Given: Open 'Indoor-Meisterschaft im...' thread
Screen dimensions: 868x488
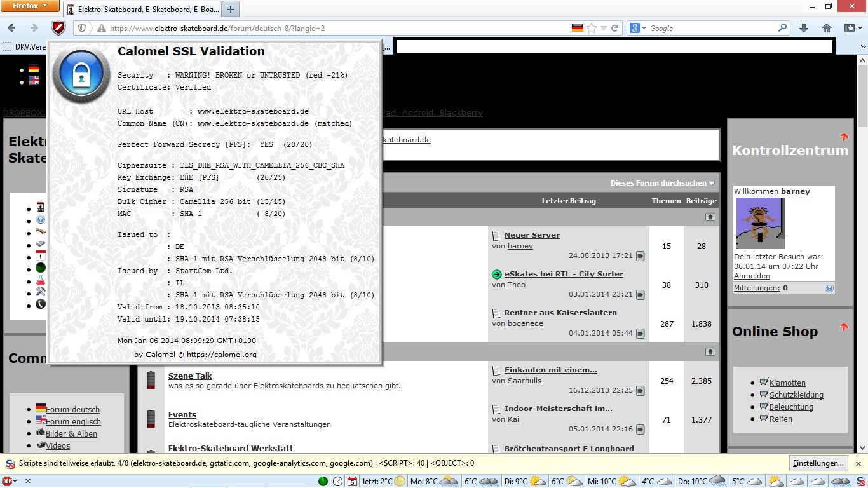Looking at the screenshot, I should (x=559, y=409).
